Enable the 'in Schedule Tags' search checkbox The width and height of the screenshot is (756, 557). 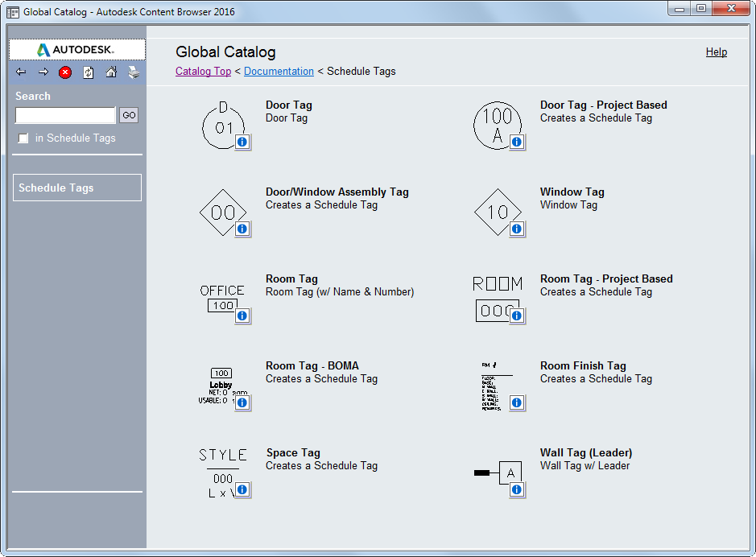(x=23, y=138)
